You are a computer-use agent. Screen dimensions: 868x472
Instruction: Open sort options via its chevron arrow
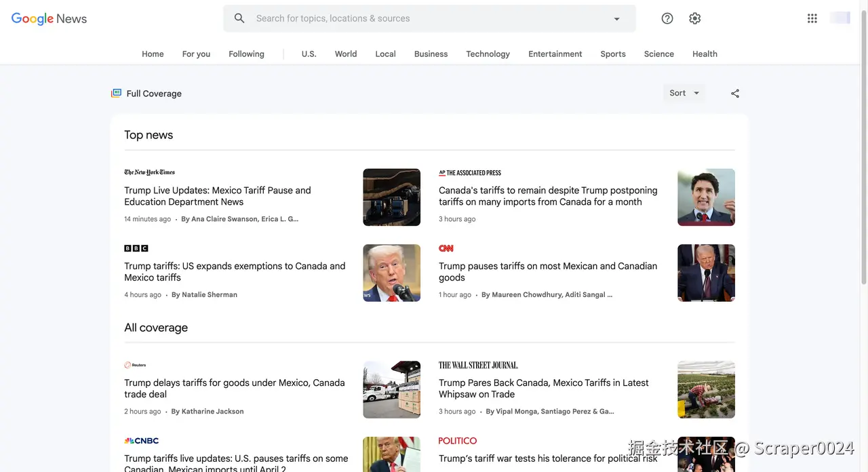[x=696, y=93]
